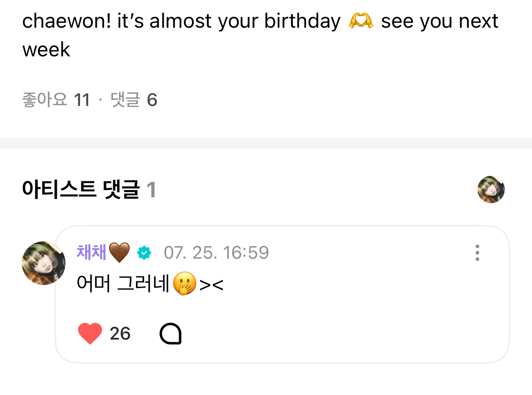This screenshot has height=395, width=532.
Task: Open the commenter's profile picture
Action: pyautogui.click(x=44, y=263)
